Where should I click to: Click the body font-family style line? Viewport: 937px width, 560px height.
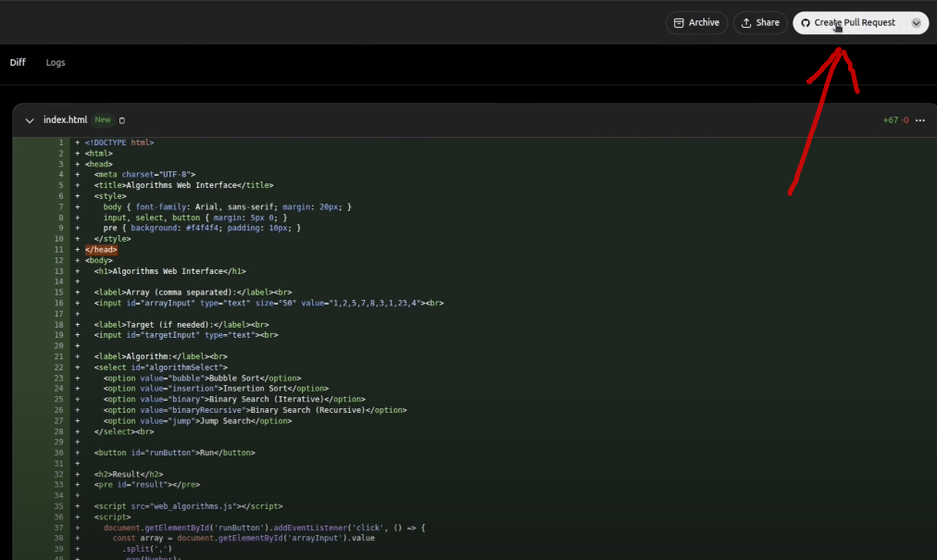(x=227, y=206)
